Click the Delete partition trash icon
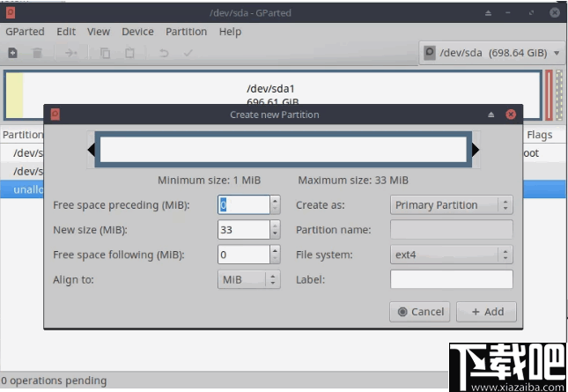568x392 pixels. 37,53
